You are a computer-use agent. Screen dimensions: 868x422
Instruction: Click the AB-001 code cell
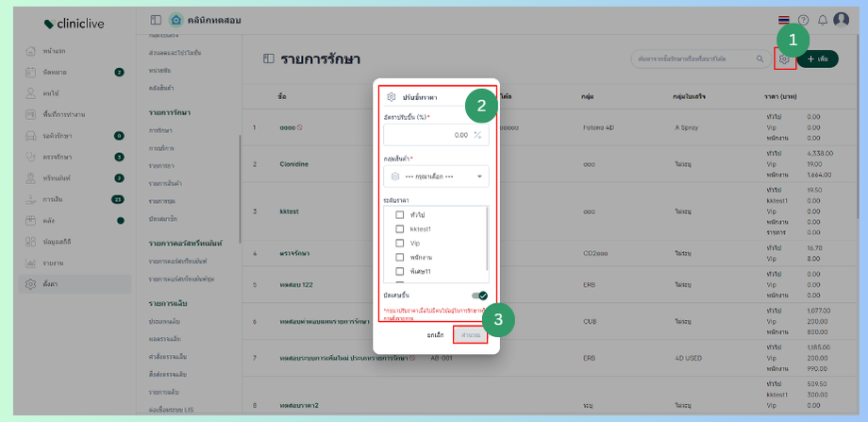442,359
